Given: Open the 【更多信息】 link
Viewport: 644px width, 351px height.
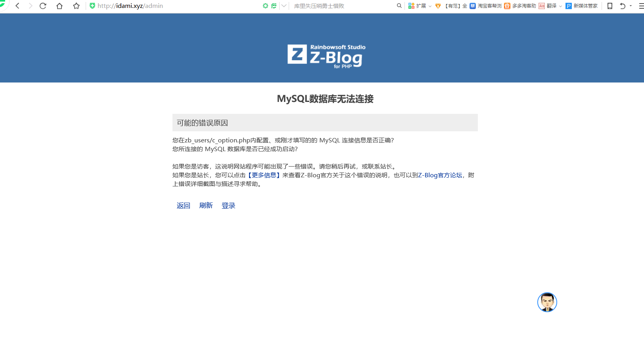Looking at the screenshot, I should pos(264,175).
